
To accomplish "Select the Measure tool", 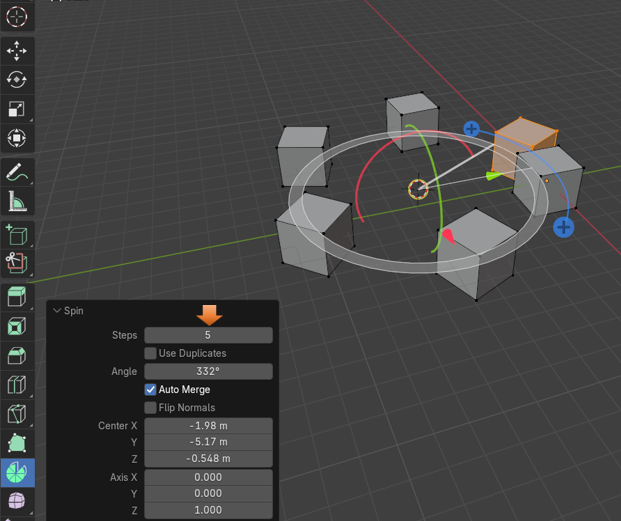I will 17,202.
